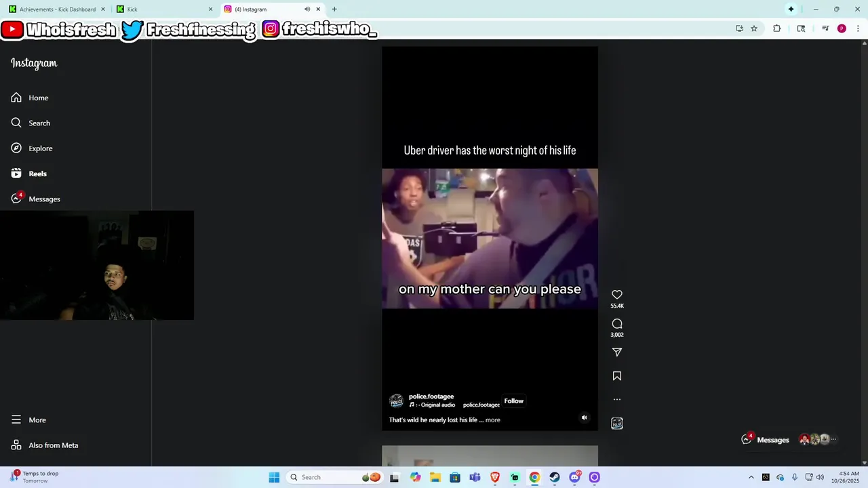This screenshot has width=868, height=488.
Task: Open Discord from the taskbar
Action: click(x=575, y=477)
